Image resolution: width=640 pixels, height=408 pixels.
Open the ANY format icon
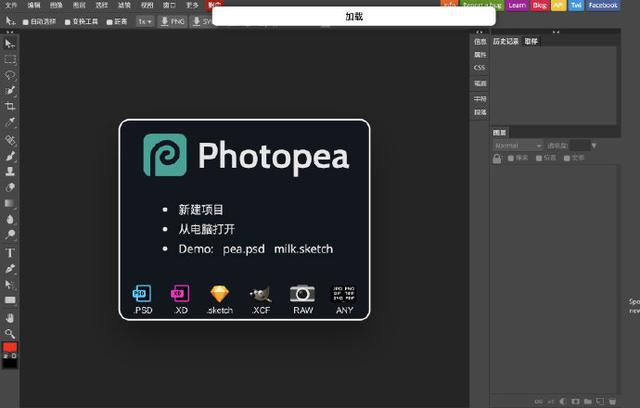[x=344, y=300]
